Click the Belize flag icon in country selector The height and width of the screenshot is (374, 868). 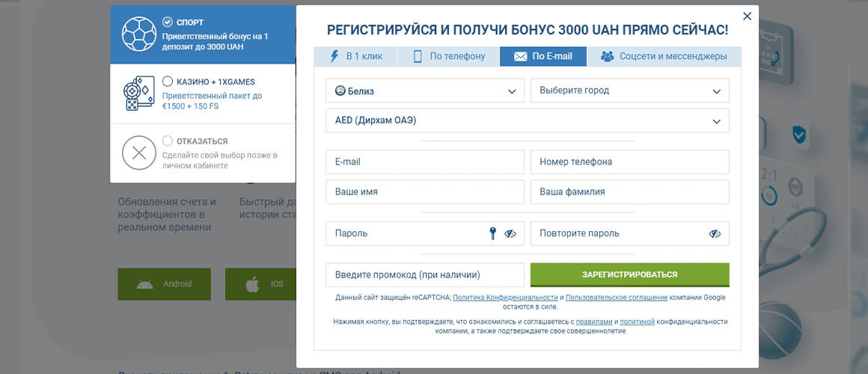[x=340, y=91]
